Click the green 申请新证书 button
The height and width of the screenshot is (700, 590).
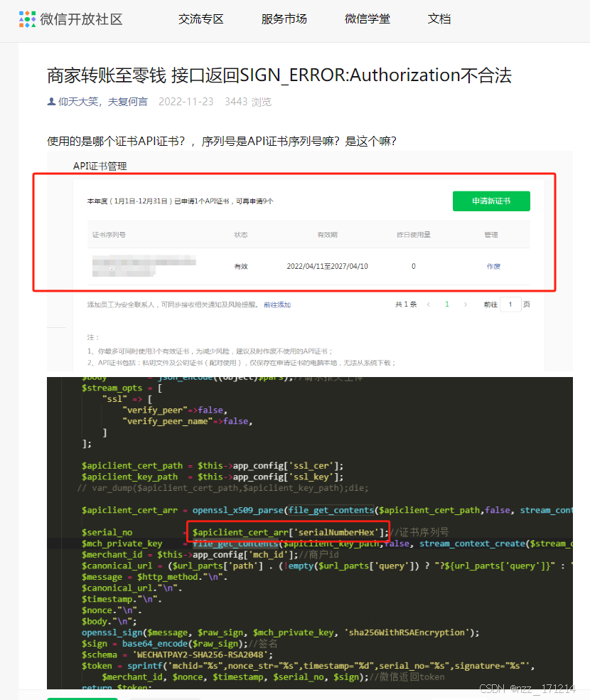pos(491,201)
